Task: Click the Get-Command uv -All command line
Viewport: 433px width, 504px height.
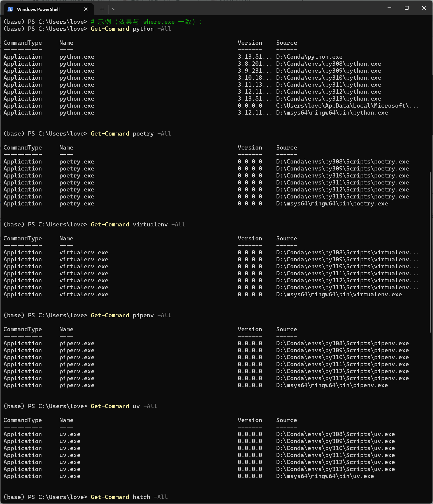Action: [124, 406]
